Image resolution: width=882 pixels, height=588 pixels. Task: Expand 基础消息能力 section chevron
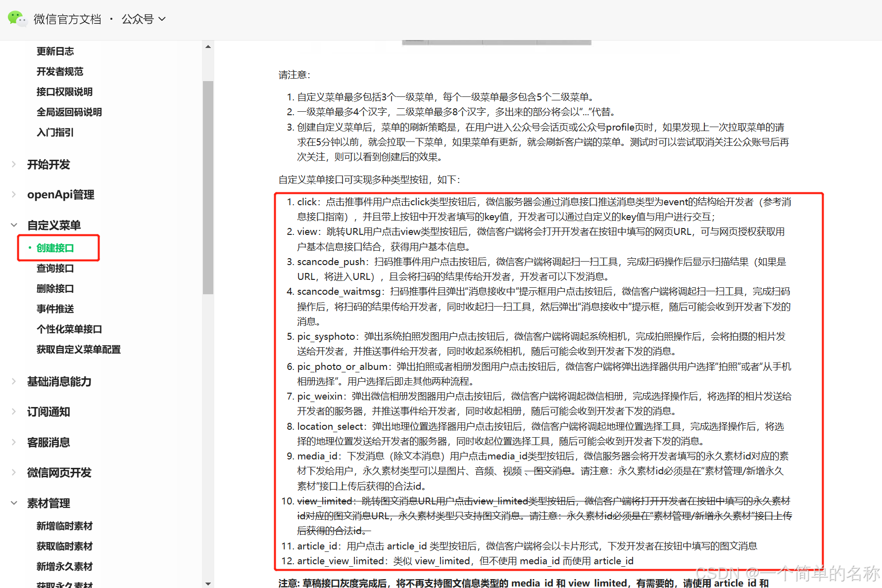pyautogui.click(x=14, y=381)
